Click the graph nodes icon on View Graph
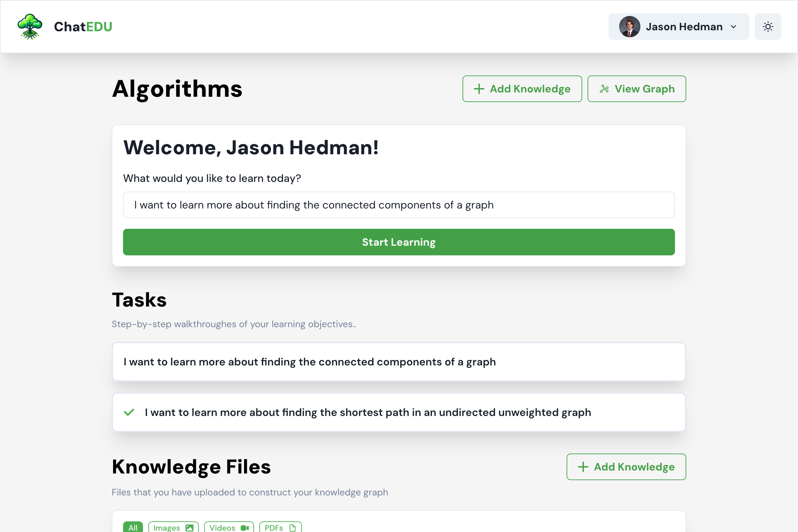Viewport: 798px width, 532px height. pyautogui.click(x=604, y=89)
